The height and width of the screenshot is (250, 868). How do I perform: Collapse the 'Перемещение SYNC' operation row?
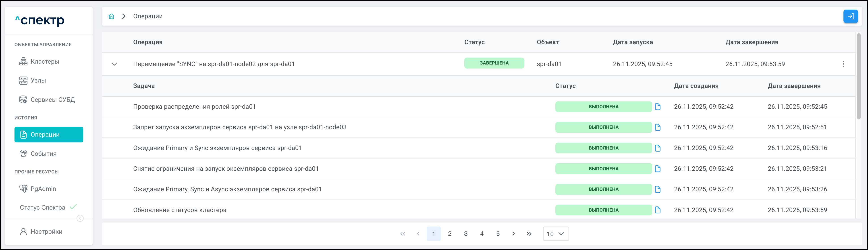point(114,64)
